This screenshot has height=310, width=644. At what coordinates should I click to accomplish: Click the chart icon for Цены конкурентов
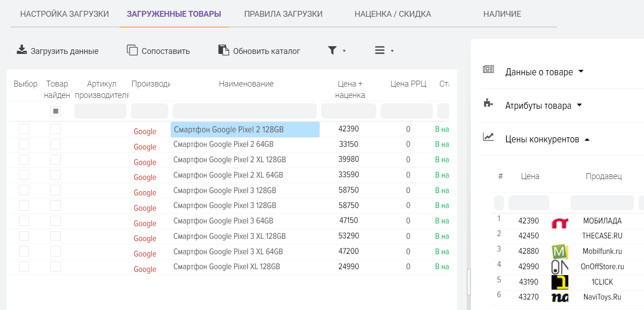488,137
